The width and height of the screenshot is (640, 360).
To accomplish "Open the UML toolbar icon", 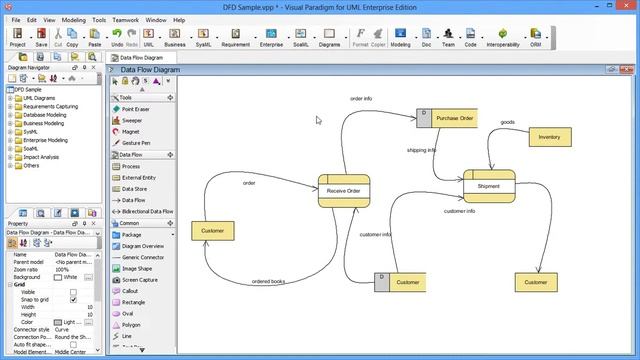I will click(149, 37).
